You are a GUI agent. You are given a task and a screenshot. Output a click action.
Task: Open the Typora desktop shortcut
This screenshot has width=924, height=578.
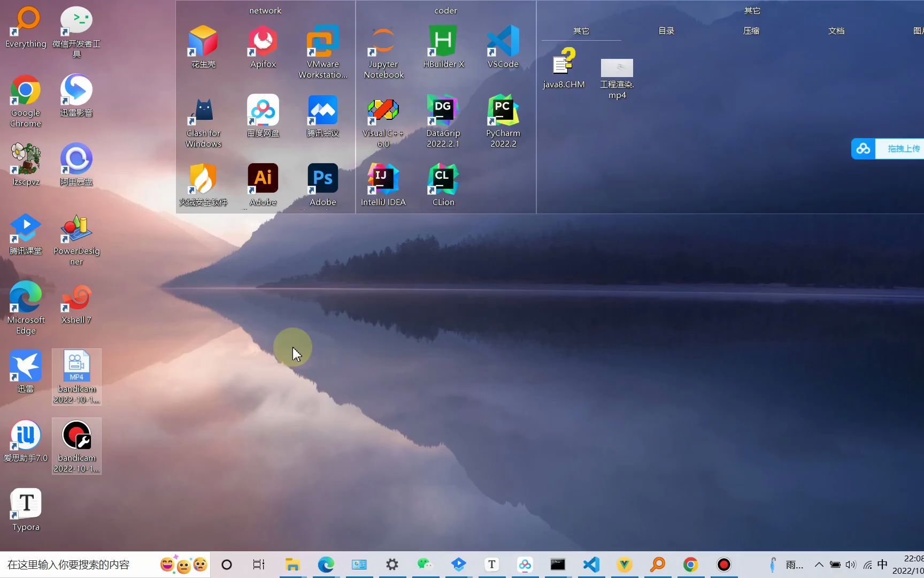[x=26, y=510]
